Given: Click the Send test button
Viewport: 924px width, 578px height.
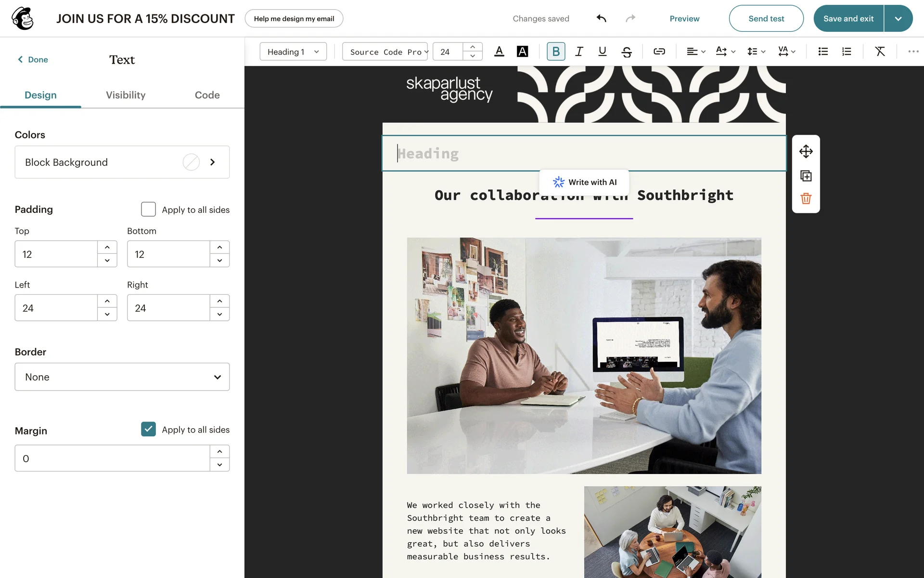Looking at the screenshot, I should pyautogui.click(x=766, y=18).
